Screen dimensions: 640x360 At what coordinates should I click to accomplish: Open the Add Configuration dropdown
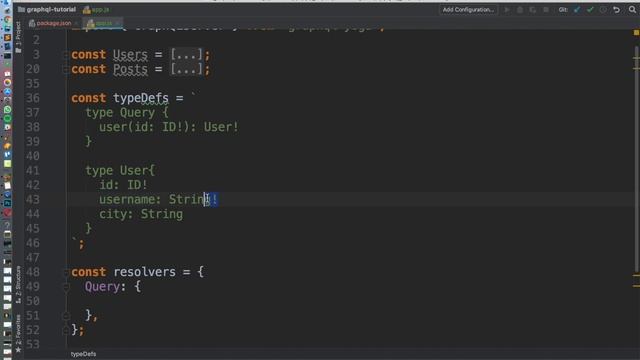click(468, 9)
